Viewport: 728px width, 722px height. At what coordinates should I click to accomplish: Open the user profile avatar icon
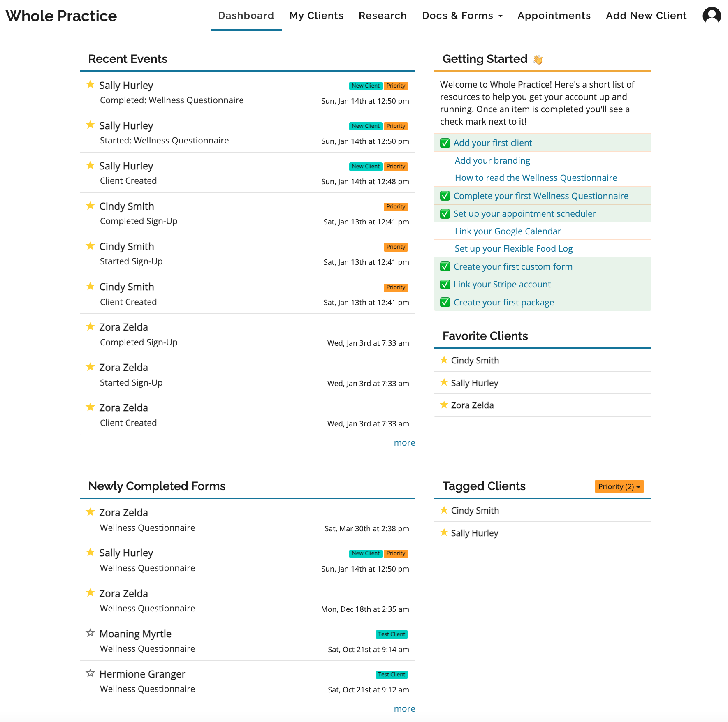pyautogui.click(x=712, y=16)
